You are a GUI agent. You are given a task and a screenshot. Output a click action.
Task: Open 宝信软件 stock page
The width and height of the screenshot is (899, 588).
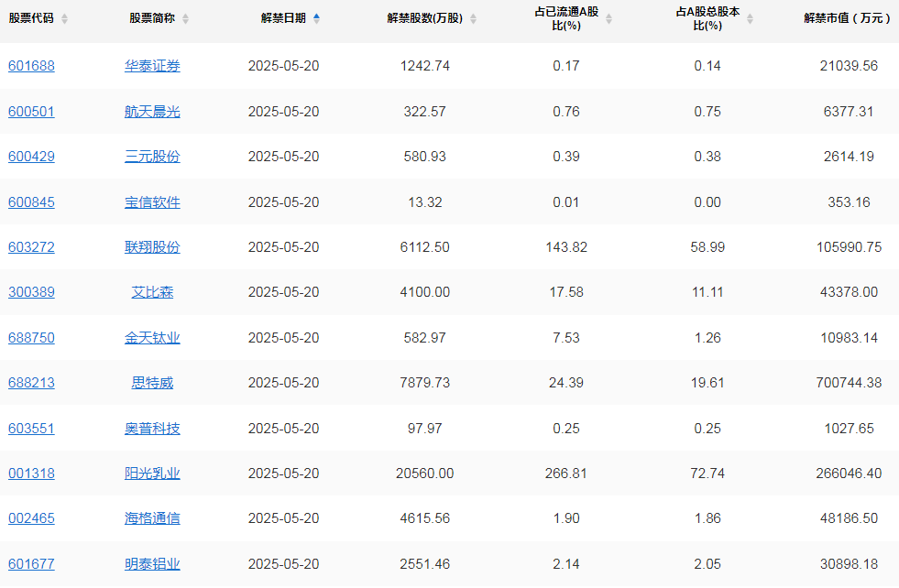tap(152, 202)
